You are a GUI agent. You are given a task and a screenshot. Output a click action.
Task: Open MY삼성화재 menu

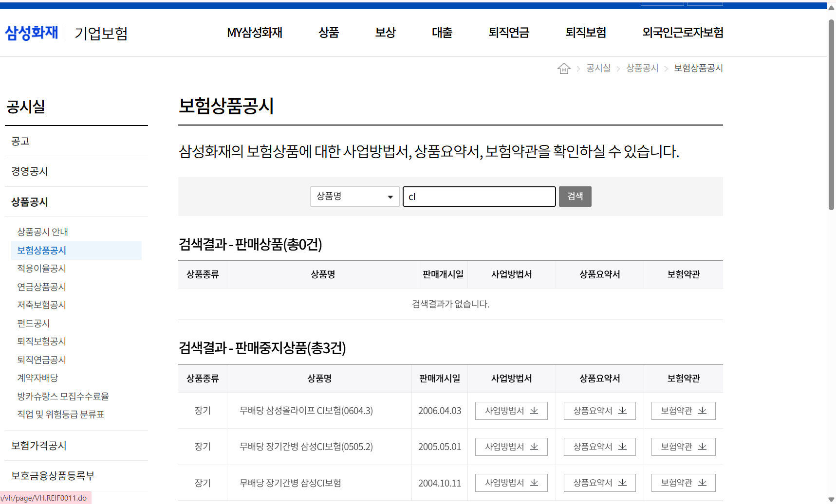pos(255,33)
